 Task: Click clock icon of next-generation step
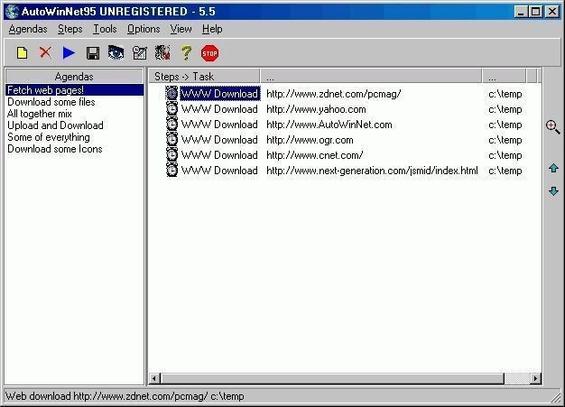point(172,170)
